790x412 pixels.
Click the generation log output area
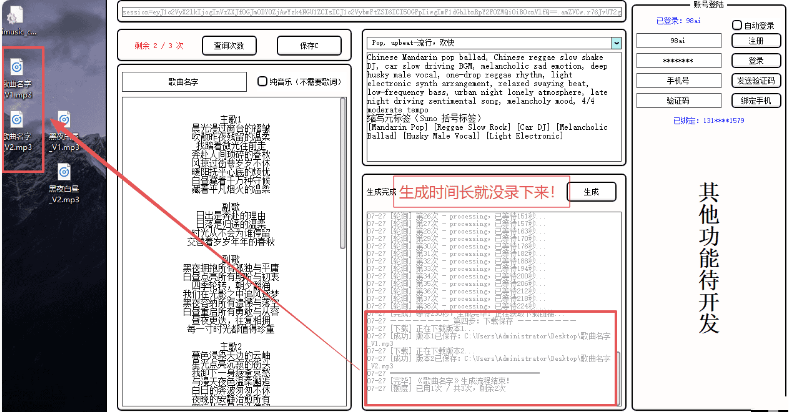pyautogui.click(x=494, y=308)
